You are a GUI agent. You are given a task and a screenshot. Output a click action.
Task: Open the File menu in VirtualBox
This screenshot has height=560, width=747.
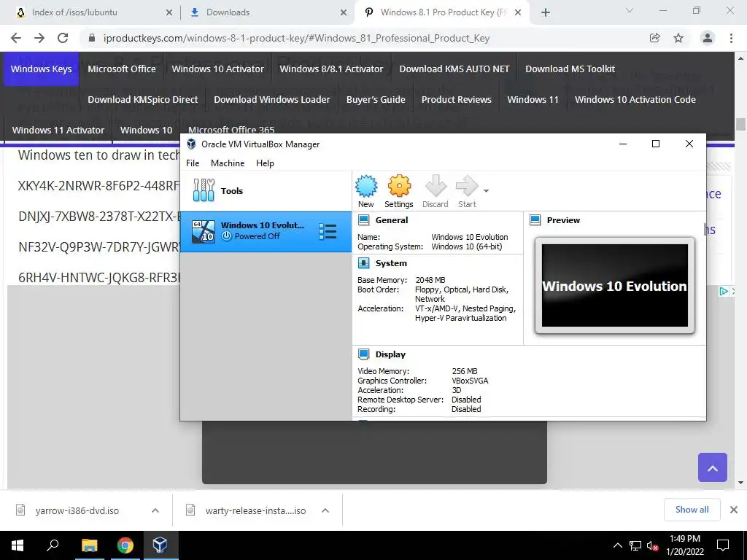click(193, 163)
